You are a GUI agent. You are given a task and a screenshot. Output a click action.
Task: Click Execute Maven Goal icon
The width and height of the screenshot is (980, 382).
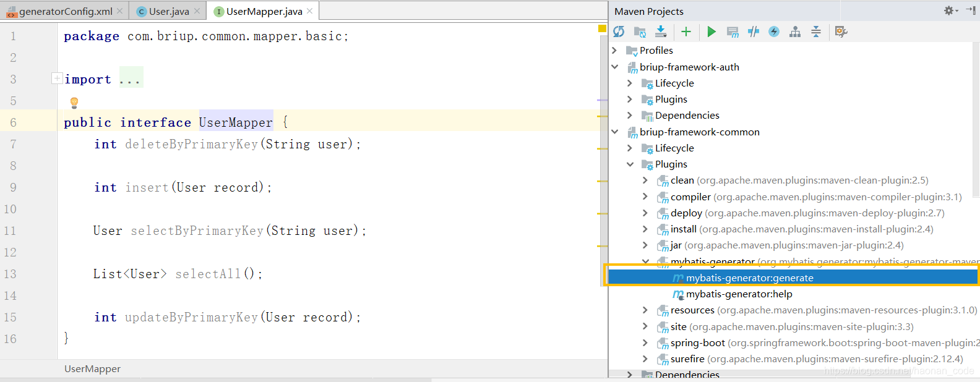pyautogui.click(x=733, y=32)
